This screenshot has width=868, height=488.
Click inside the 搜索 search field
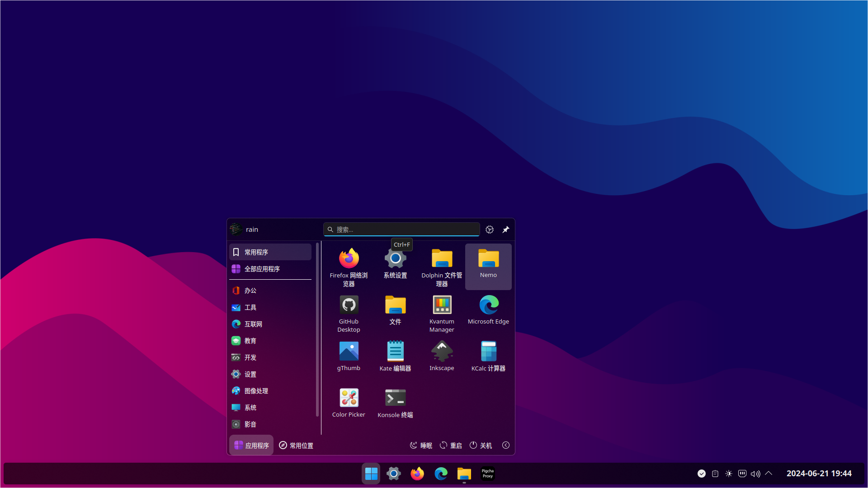[401, 229]
